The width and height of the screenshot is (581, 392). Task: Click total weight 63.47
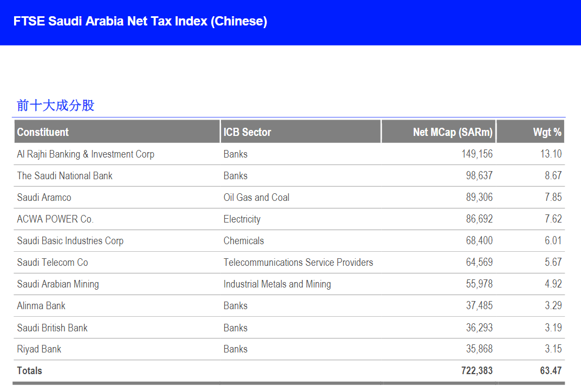point(551,370)
